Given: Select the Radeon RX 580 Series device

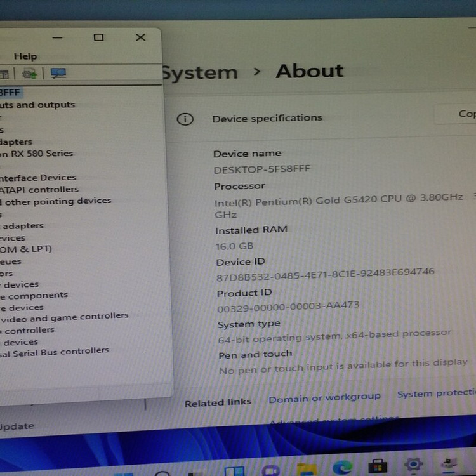Looking at the screenshot, I should point(37,154).
